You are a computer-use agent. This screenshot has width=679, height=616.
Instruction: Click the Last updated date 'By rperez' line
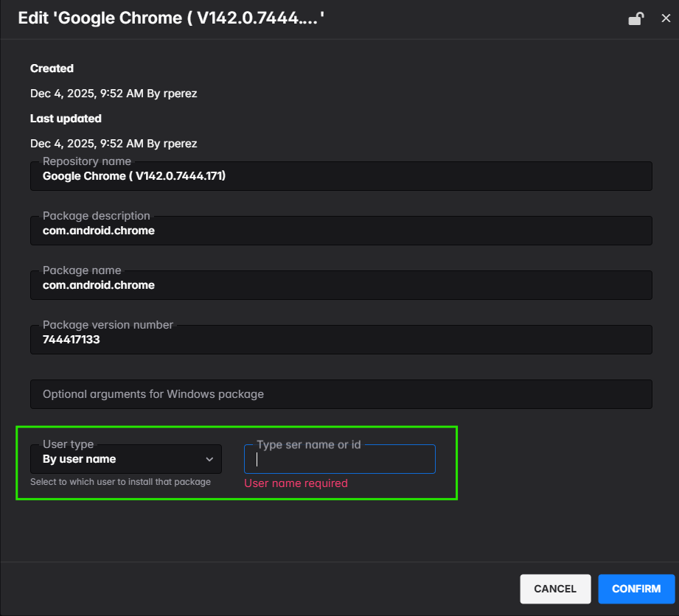[x=114, y=144]
